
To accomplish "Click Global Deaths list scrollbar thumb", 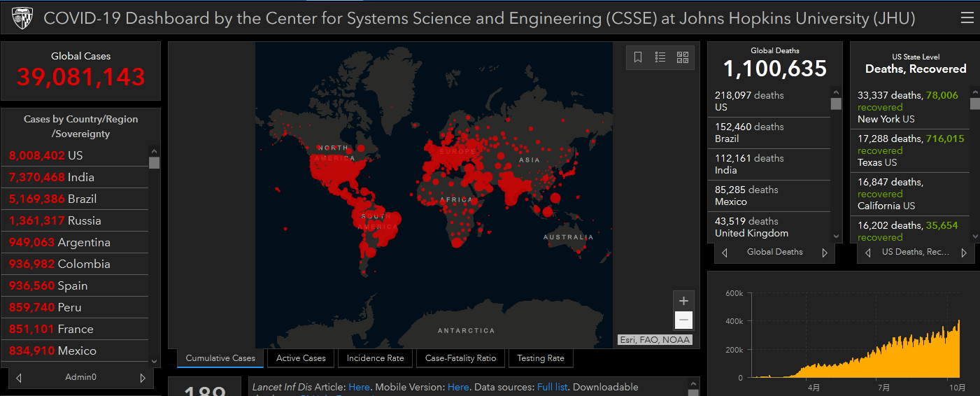I will point(836,104).
